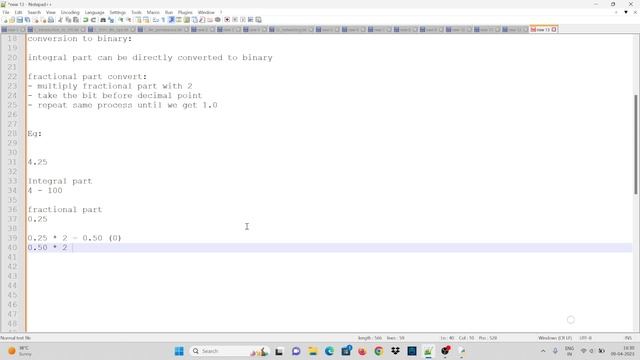Open Find with the binoculars icon
This screenshot has height=360, width=640.
click(x=103, y=20)
